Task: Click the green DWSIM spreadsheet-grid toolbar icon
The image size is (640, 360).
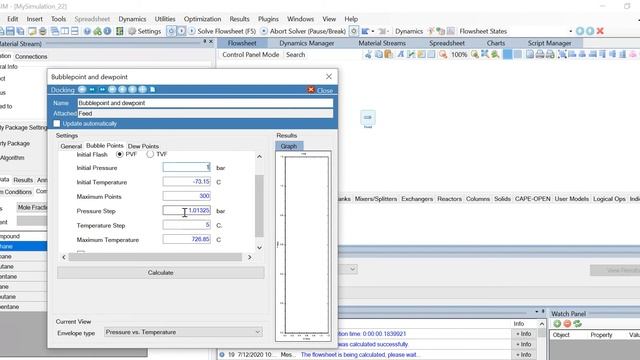Action: [120, 31]
